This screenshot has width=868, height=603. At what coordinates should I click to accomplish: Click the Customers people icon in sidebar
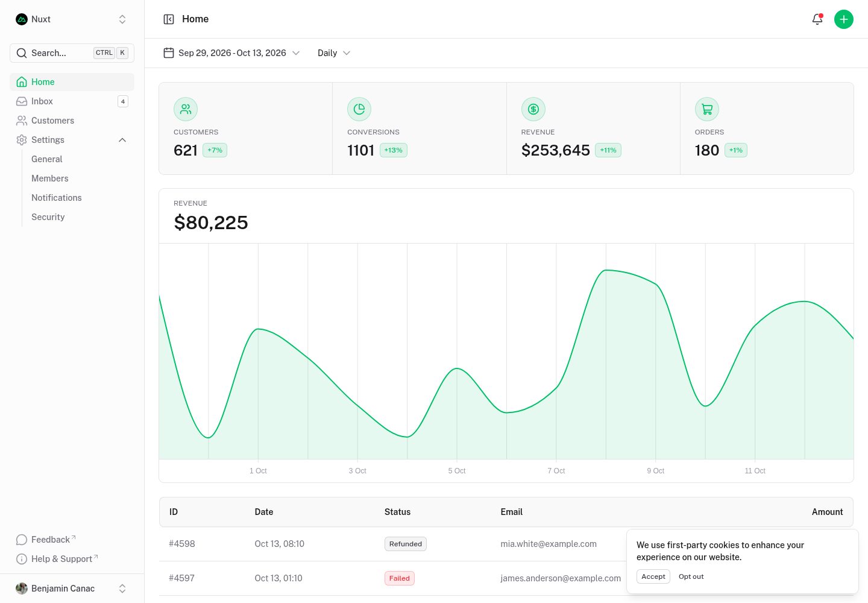[x=22, y=121]
